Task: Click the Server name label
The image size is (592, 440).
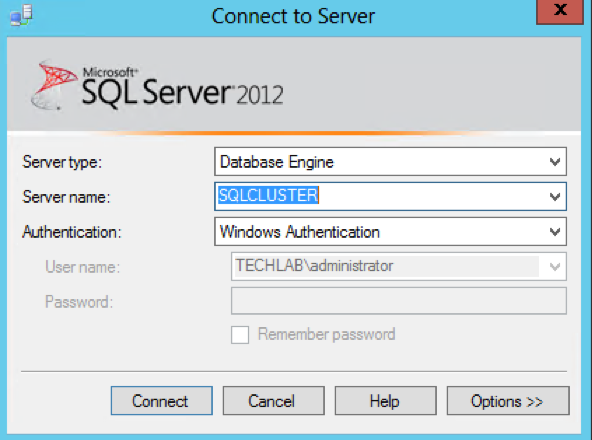Action: coord(66,197)
